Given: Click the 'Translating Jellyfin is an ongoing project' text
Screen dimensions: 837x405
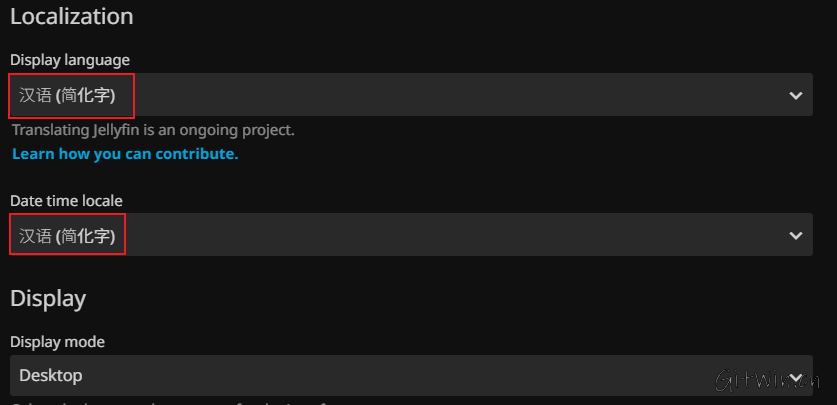Looking at the screenshot, I should tap(153, 130).
